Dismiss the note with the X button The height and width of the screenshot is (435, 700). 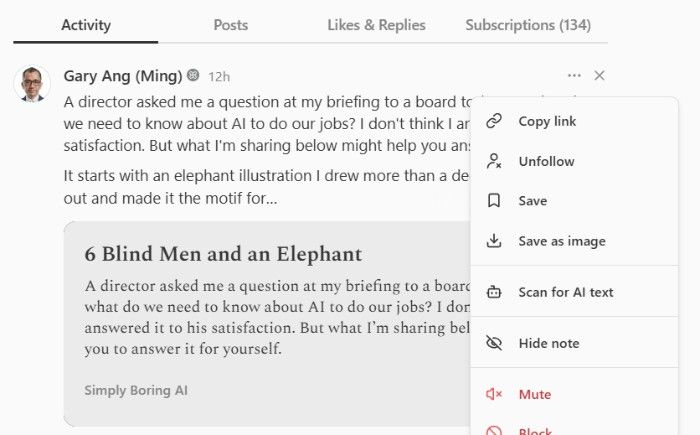coord(599,75)
